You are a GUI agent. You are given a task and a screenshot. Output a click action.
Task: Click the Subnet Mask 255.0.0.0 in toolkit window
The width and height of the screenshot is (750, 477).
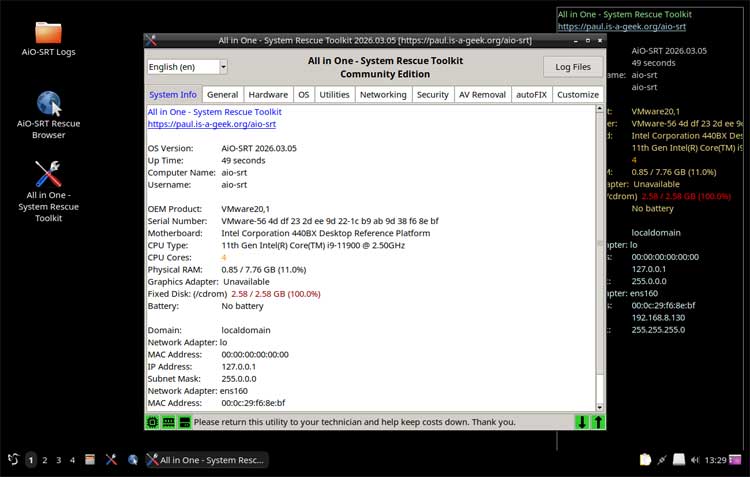[x=239, y=379]
